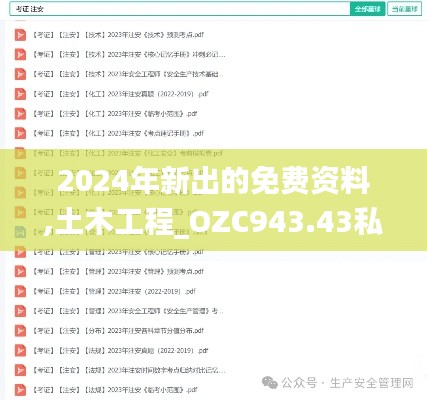Open 【管理】2023年安全工程师《安全生产管理》file
427x400 pixels.
tap(128, 311)
